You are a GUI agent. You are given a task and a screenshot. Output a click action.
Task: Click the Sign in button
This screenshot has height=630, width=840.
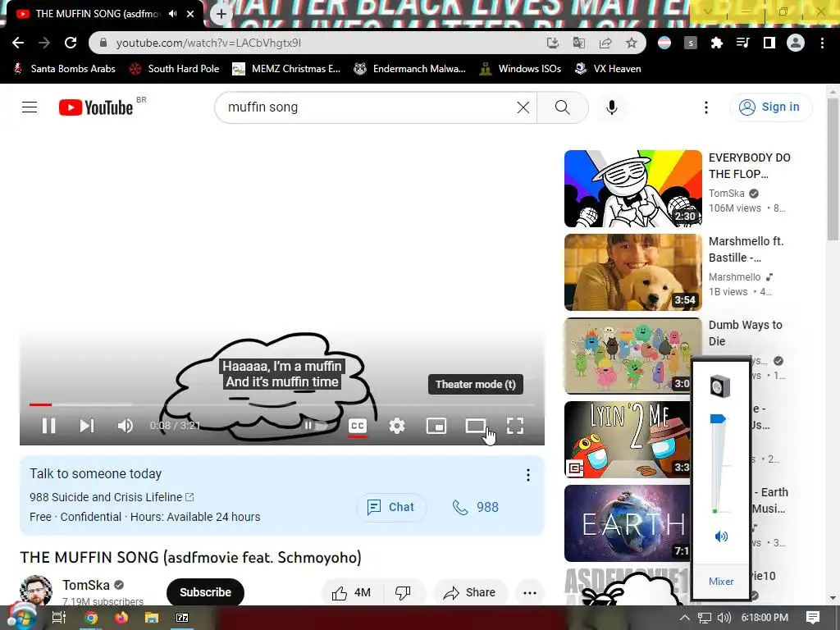tap(770, 107)
